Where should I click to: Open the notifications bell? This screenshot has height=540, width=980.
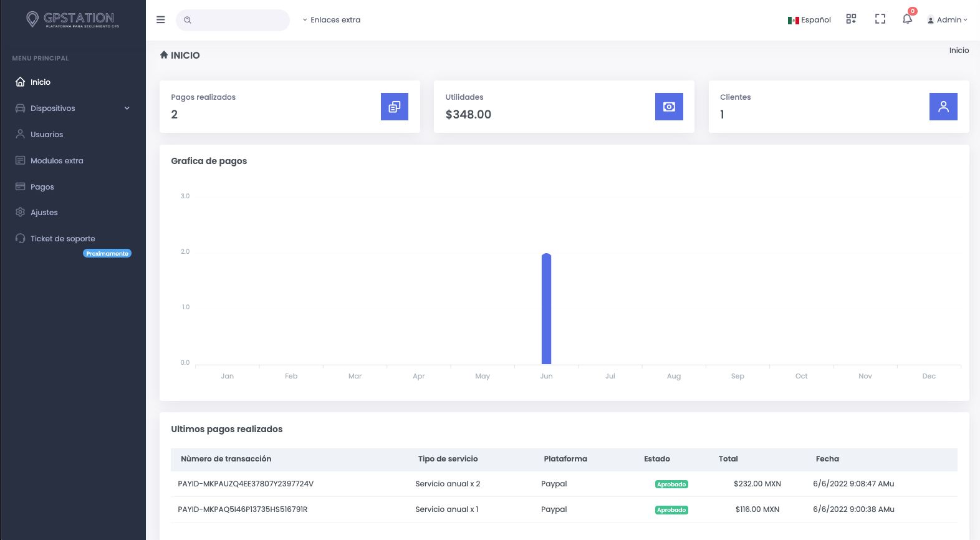pos(907,19)
